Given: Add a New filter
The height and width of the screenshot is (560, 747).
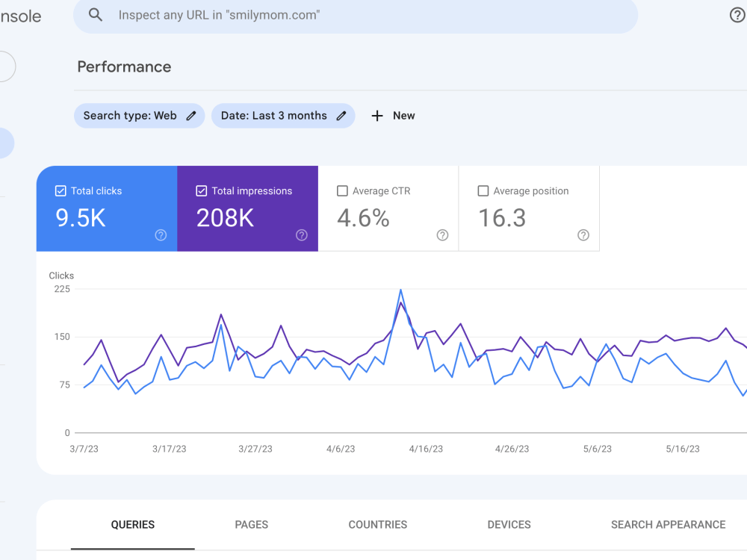Looking at the screenshot, I should (x=393, y=116).
